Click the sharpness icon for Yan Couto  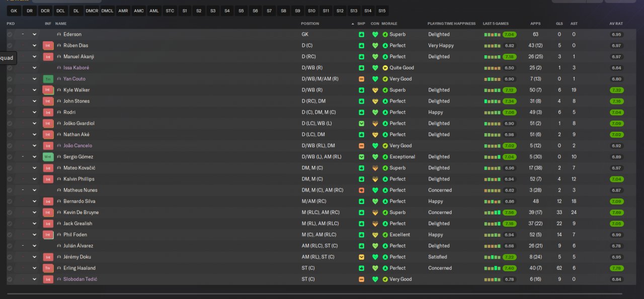[x=361, y=79]
